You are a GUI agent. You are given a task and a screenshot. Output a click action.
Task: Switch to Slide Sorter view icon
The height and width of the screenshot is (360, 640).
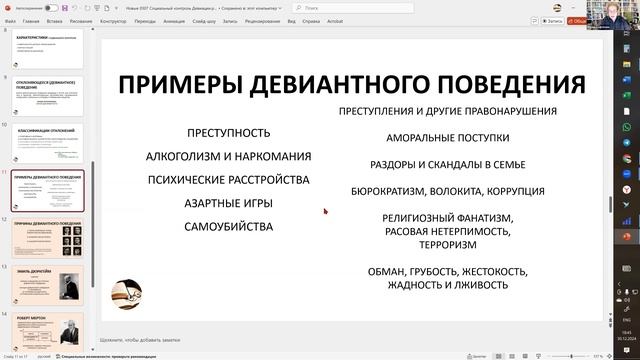512,356
